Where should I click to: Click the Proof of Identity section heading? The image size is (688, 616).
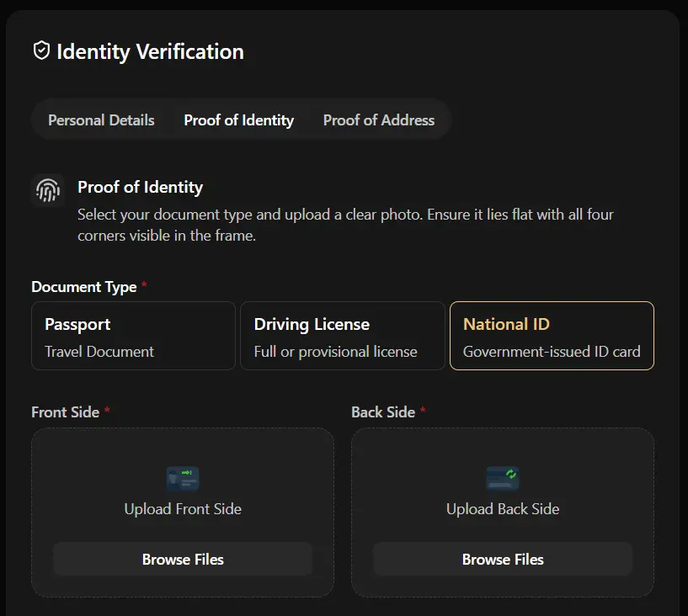click(141, 187)
